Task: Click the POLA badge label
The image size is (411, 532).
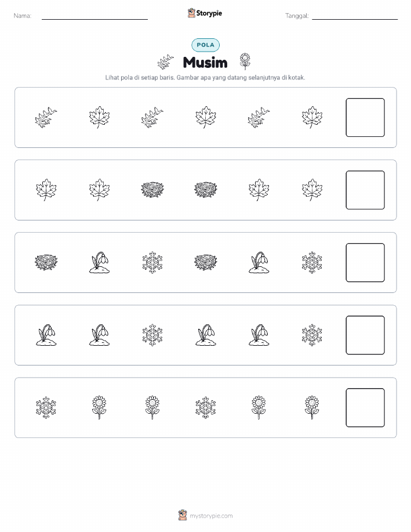Action: pos(205,45)
